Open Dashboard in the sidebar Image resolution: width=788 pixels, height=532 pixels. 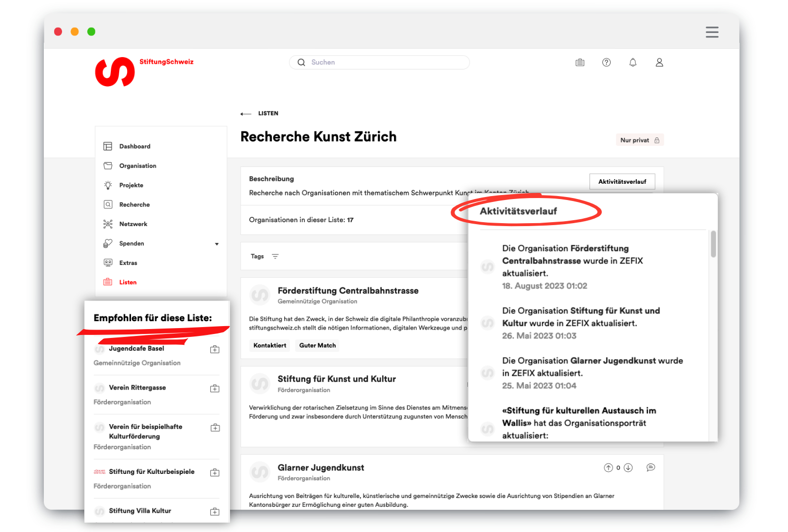click(x=134, y=146)
